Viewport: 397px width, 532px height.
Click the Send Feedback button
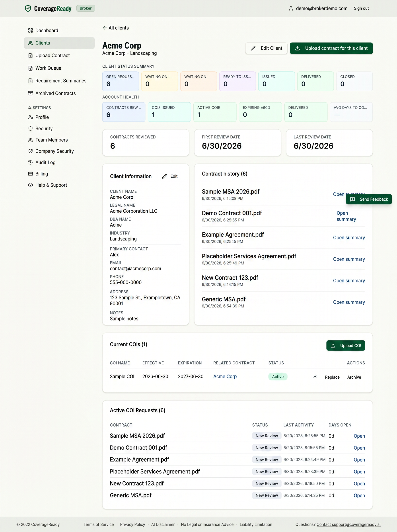[369, 199]
